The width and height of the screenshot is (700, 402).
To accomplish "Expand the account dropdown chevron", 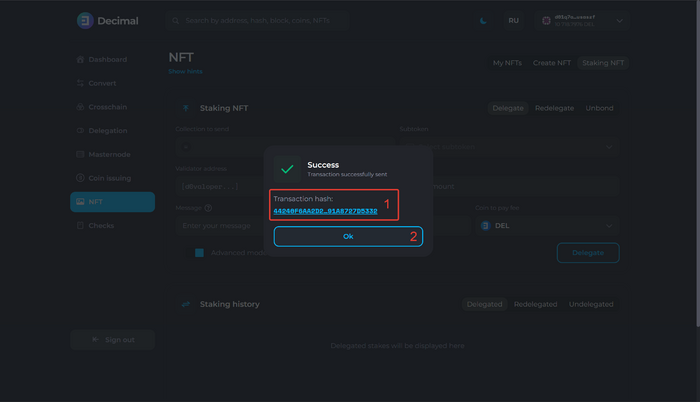I will point(620,21).
